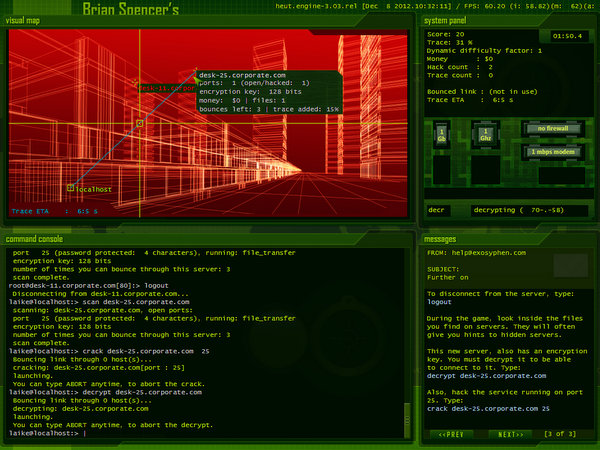The image size is (600, 450).
Task: Click console 'abort the decrypt' hint line
Action: click(x=113, y=425)
